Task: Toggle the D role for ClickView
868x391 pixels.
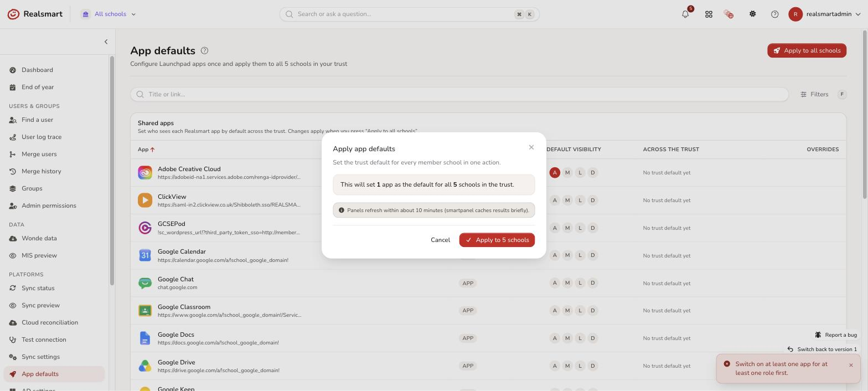Action: 593,200
